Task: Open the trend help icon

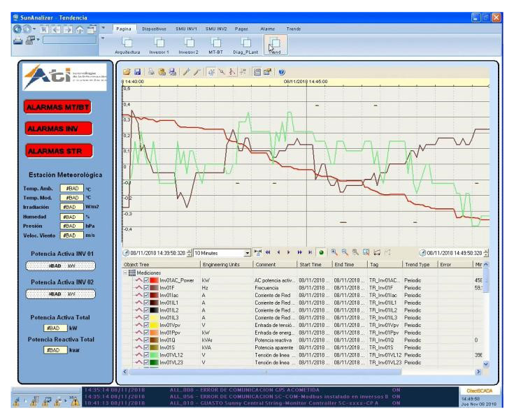Action: click(x=282, y=72)
